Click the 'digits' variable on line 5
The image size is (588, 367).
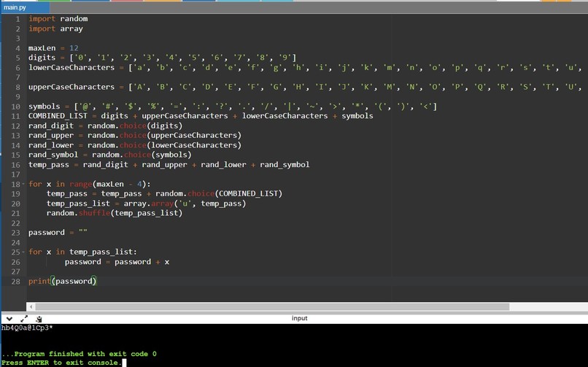42,58
